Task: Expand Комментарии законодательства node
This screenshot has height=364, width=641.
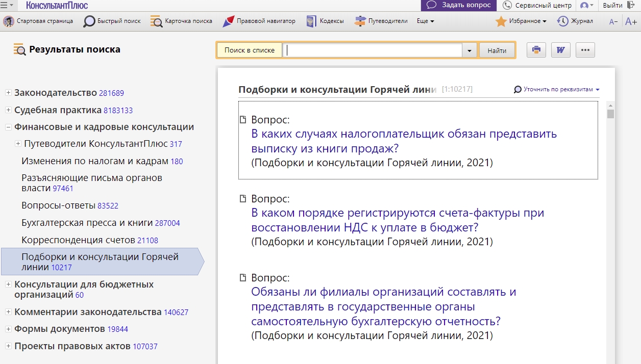Action: coord(8,311)
